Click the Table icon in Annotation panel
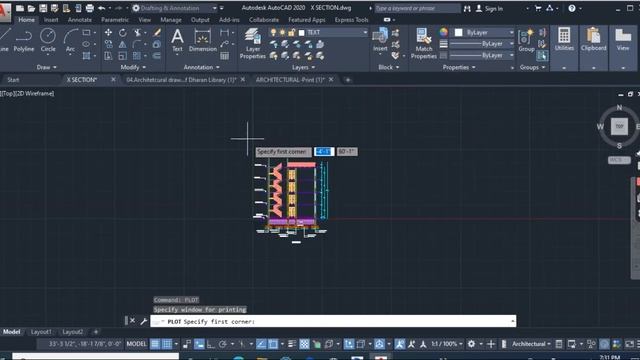Screen dimensions: 640x360 pyautogui.click(x=224, y=56)
